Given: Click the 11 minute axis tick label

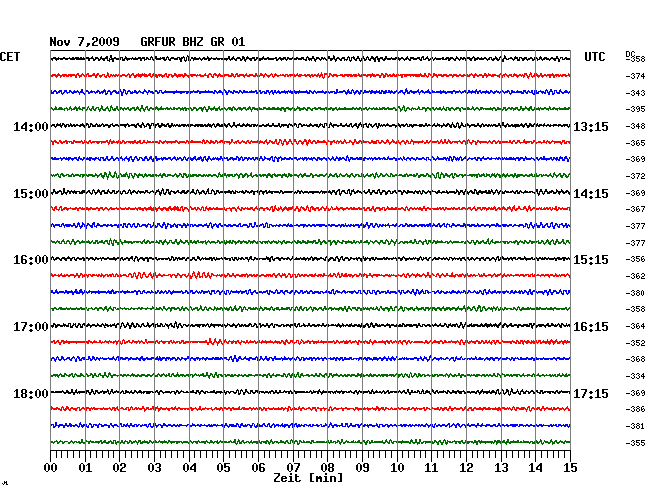Looking at the screenshot, I should pos(431,468).
